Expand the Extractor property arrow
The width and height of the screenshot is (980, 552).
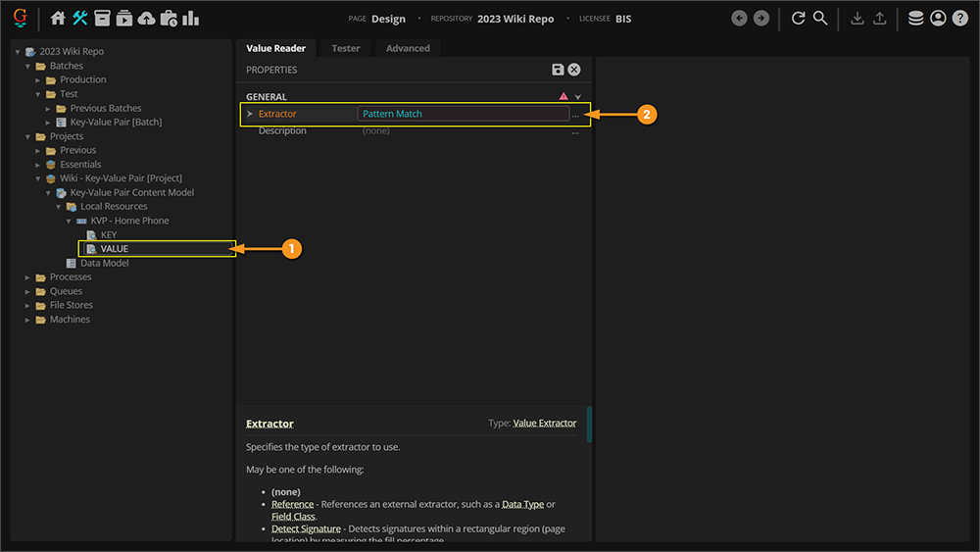pos(250,114)
